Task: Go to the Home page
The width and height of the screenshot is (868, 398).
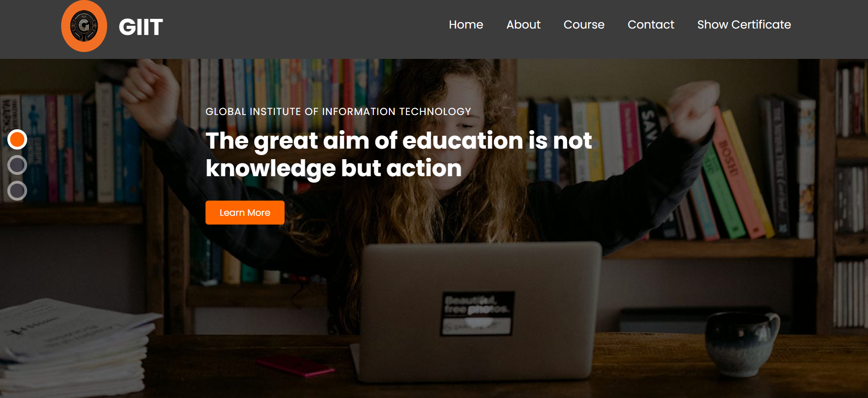Action: [466, 25]
